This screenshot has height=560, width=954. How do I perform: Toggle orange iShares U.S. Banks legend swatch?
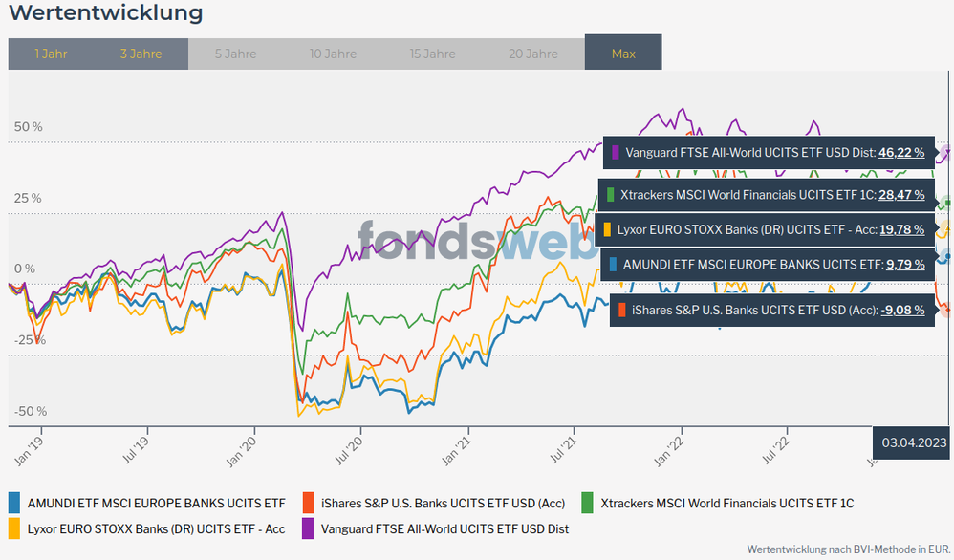click(x=309, y=503)
